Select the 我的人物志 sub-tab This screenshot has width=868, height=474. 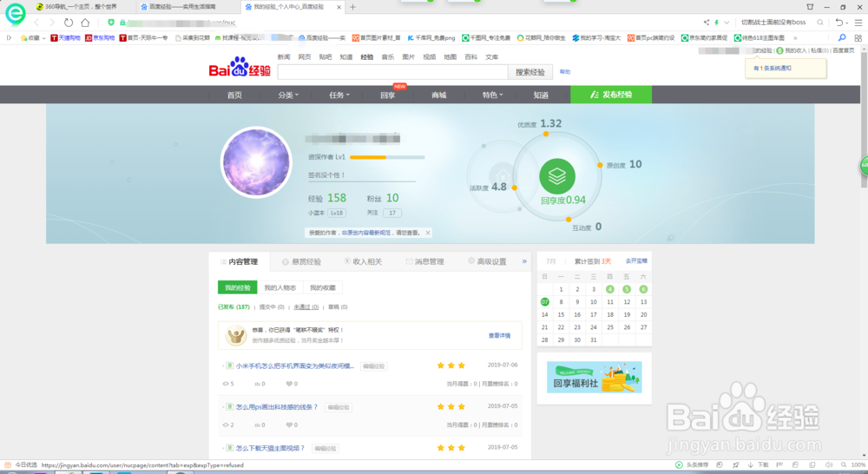click(x=280, y=287)
